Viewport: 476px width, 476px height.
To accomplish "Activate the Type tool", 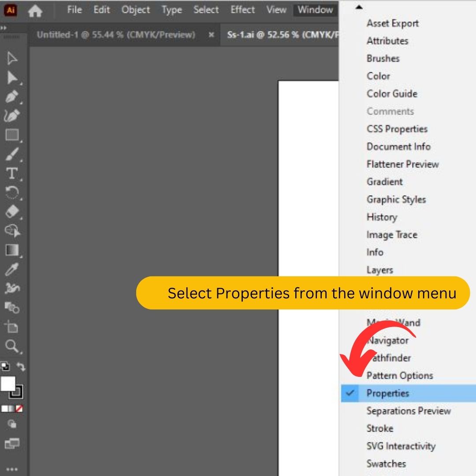I will [x=12, y=174].
